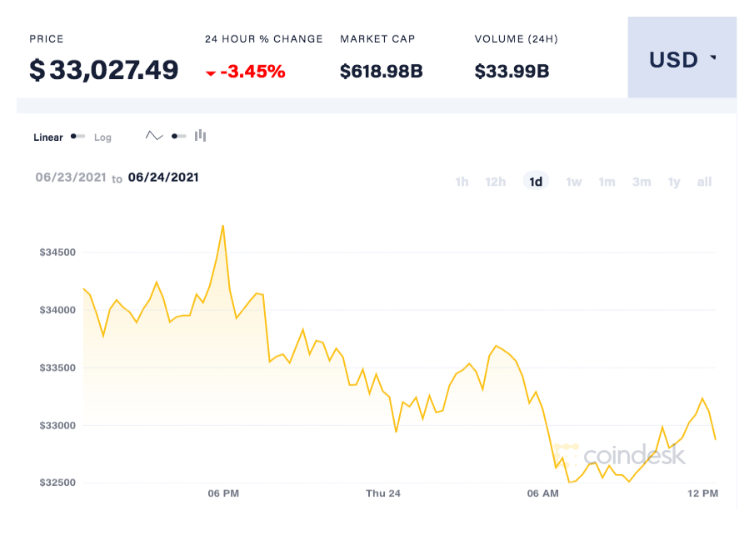Image resolution: width=754 pixels, height=560 pixels.
Task: Switch to the 12h time range
Action: click(496, 182)
